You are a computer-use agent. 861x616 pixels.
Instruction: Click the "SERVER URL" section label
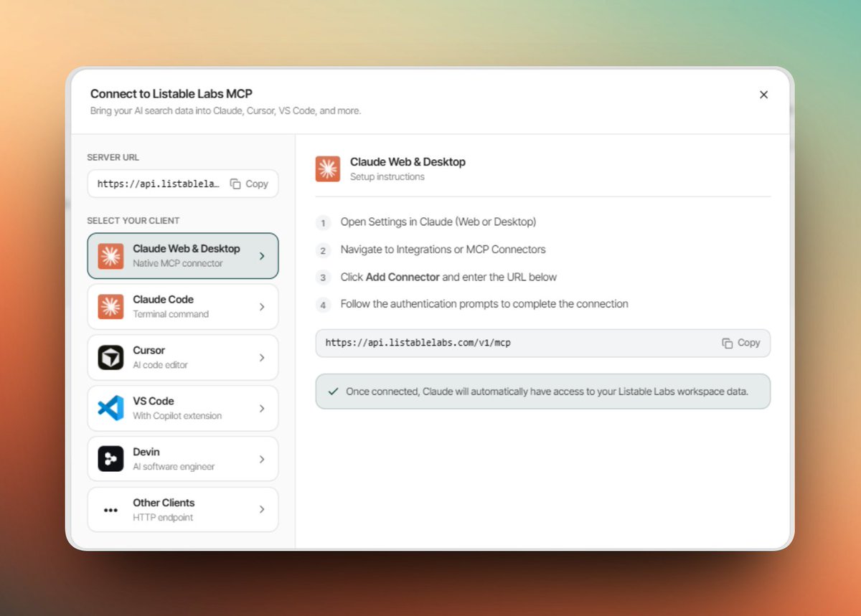[113, 157]
